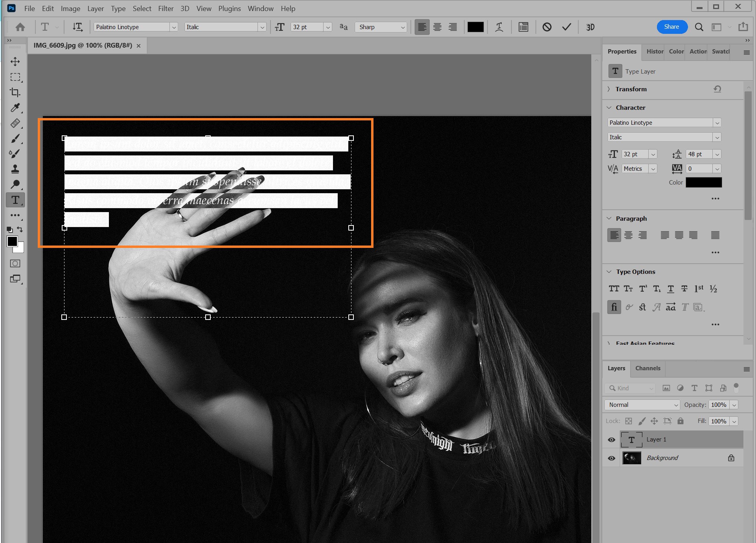This screenshot has height=543, width=756.
Task: Open the font family dropdown in options bar
Action: click(173, 27)
